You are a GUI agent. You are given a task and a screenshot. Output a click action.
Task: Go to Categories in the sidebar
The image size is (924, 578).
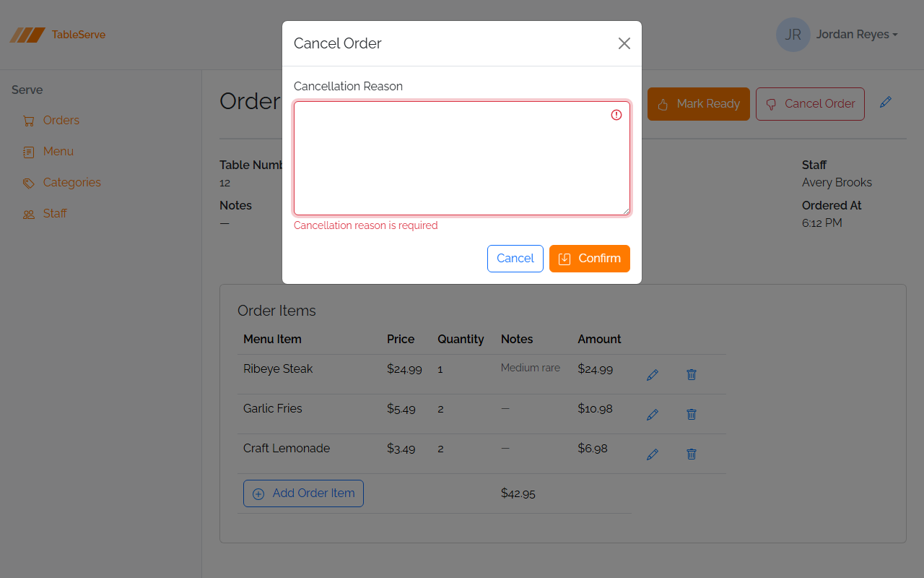[x=71, y=183]
